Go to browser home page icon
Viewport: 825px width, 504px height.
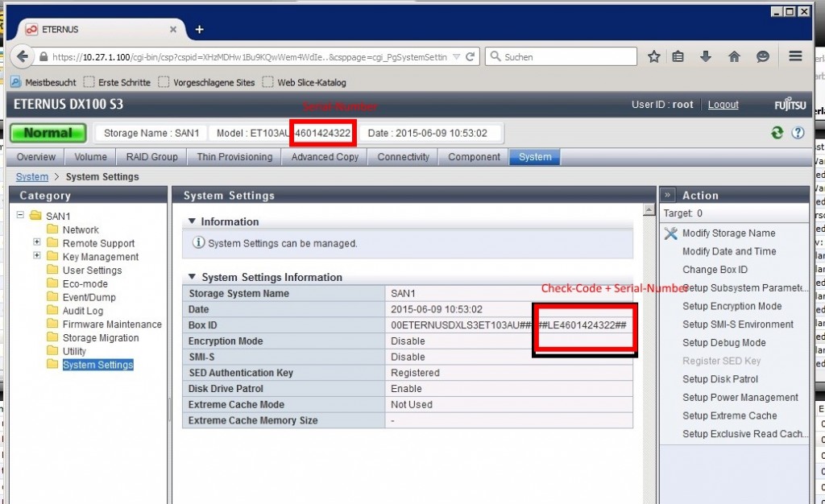[734, 56]
